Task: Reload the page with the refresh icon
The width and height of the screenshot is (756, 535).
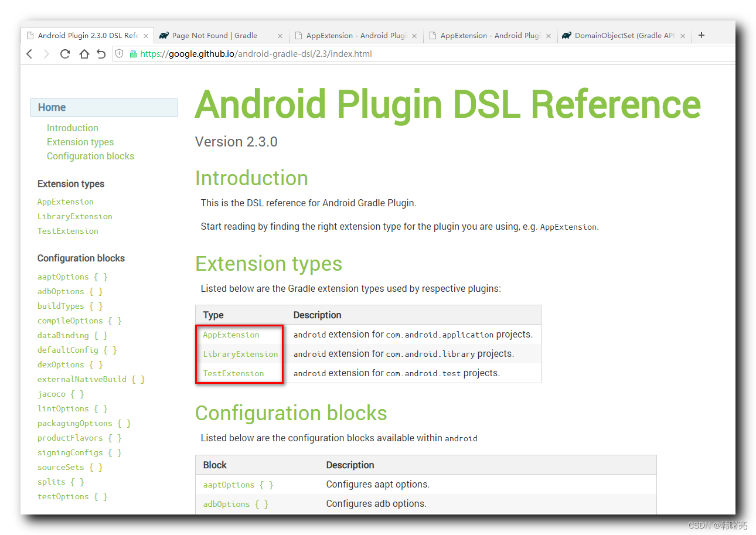Action: (x=65, y=54)
